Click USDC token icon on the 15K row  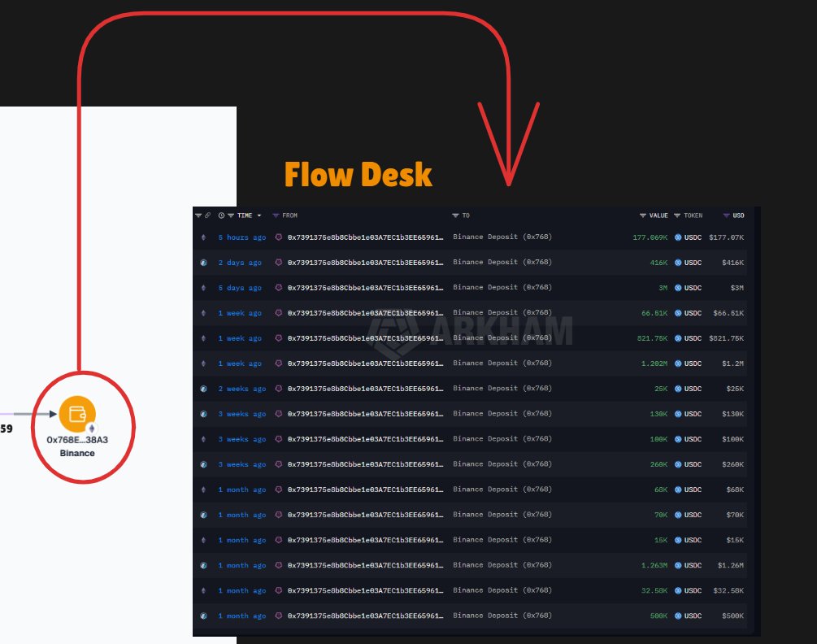(x=678, y=540)
